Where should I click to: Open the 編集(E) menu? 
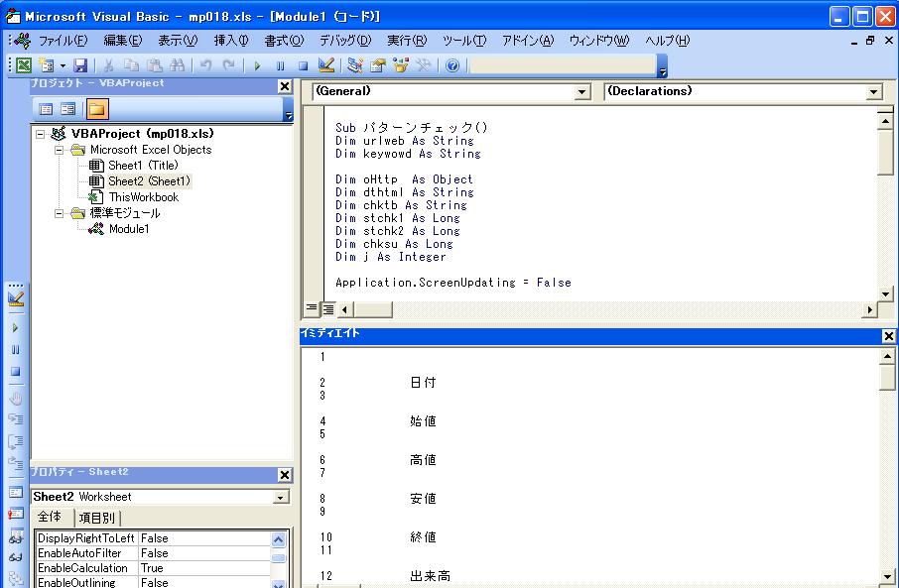pos(123,41)
